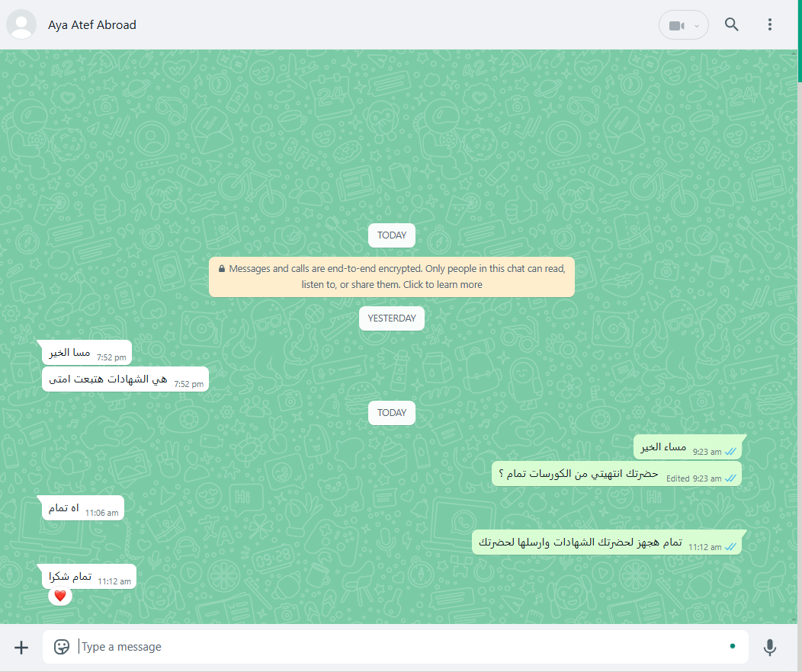802x672 pixels.
Task: Click the lower TODAY date chip
Action: tap(392, 413)
